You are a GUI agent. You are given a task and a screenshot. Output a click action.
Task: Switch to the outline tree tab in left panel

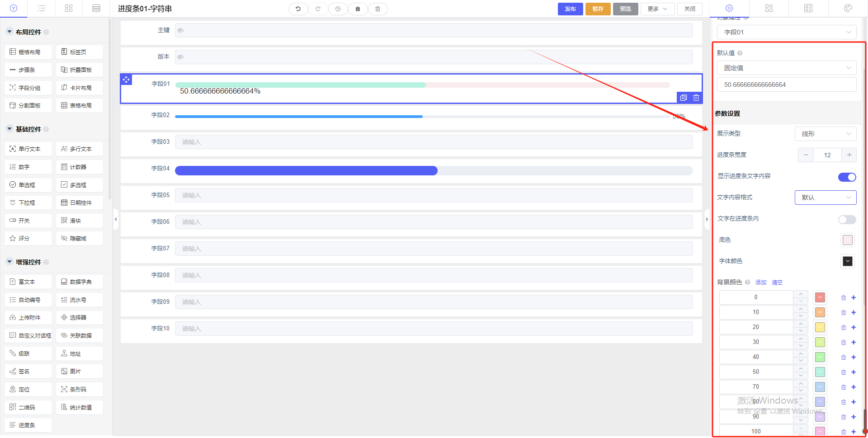pyautogui.click(x=41, y=9)
